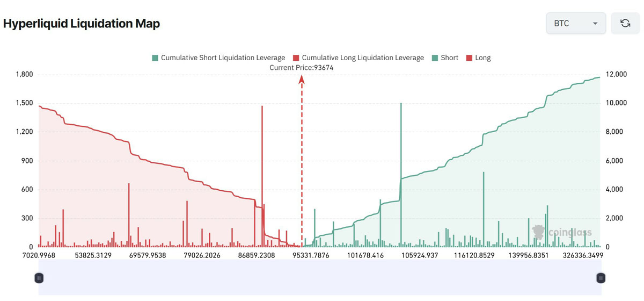Click the Current Price 93674 label

(302, 67)
